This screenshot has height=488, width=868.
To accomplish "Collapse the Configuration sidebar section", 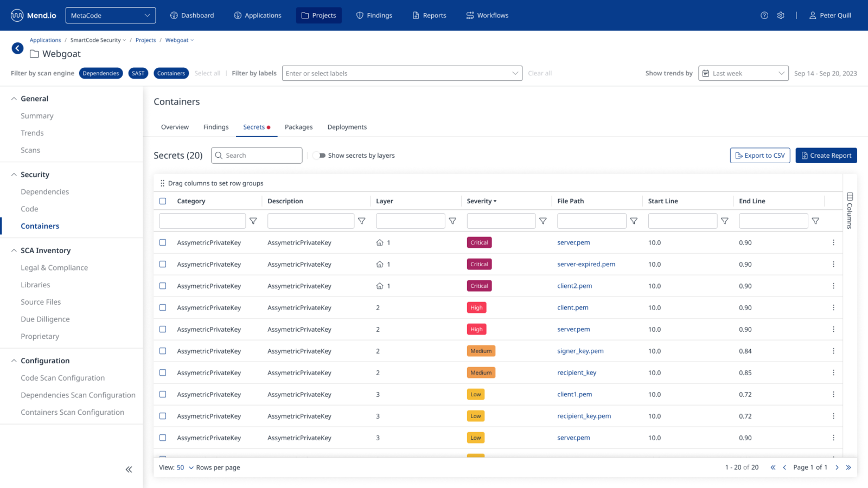I will (14, 361).
